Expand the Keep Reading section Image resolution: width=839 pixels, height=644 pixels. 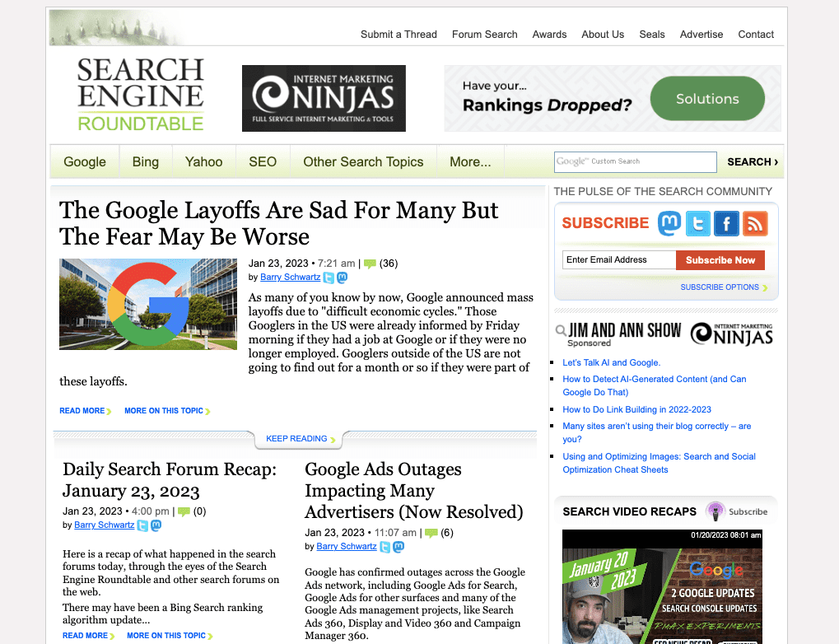coord(297,439)
